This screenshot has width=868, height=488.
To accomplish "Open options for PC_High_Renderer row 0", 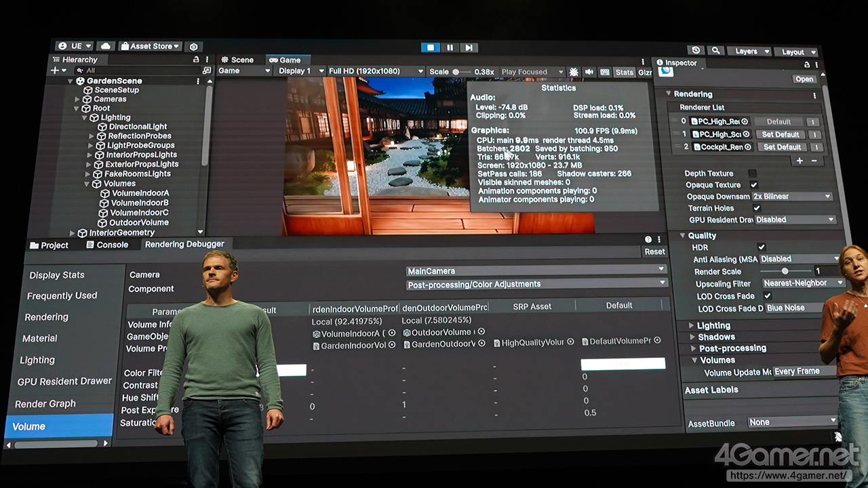I will pos(812,123).
